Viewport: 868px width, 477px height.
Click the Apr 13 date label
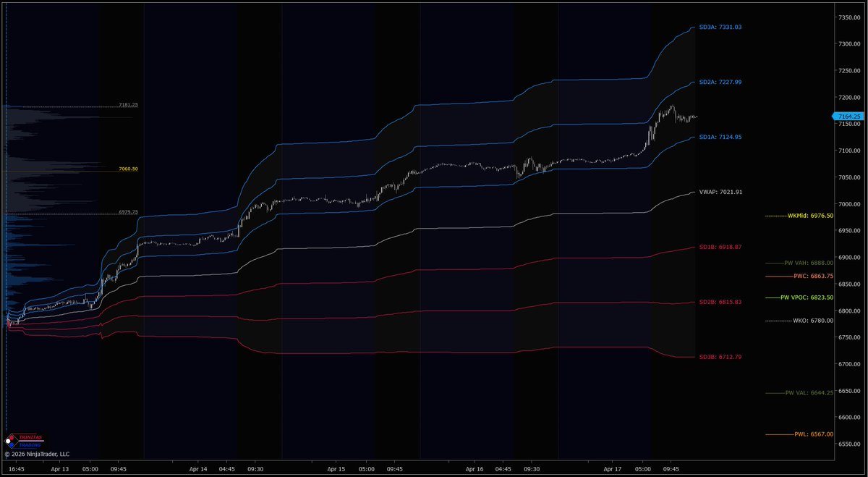coord(59,469)
